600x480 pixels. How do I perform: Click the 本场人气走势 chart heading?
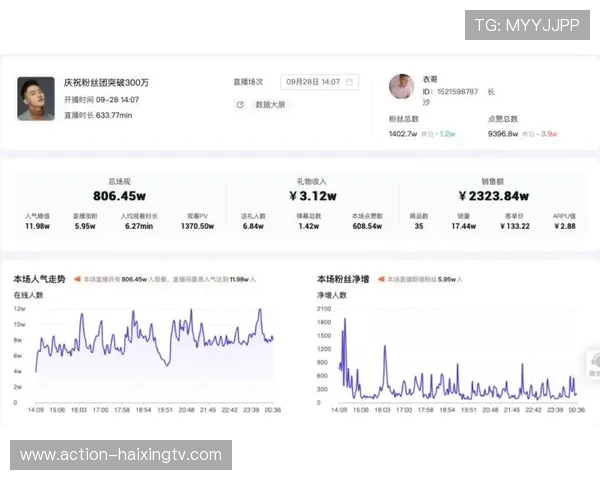(39, 279)
